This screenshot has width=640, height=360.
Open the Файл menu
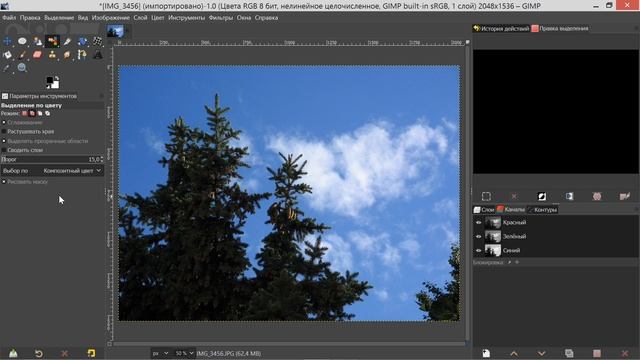9,18
